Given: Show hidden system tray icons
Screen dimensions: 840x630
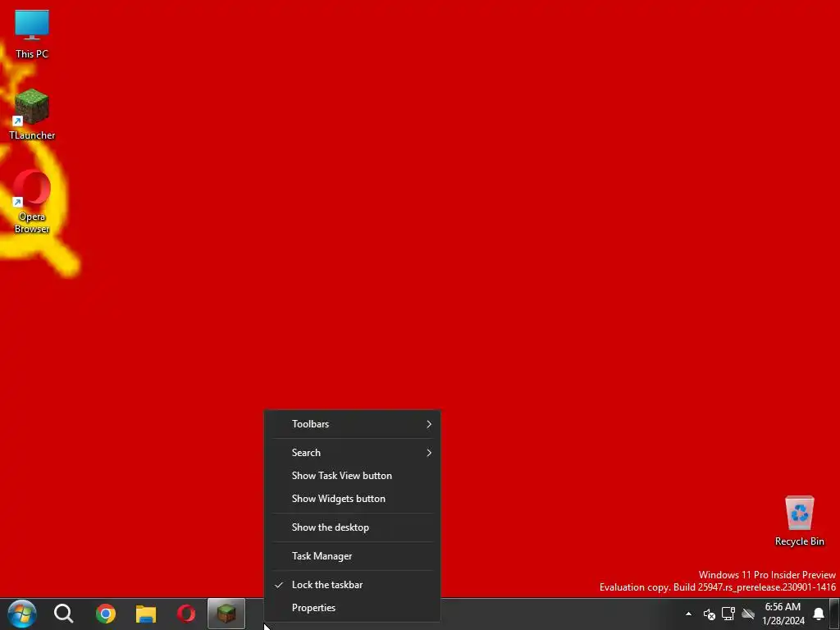Looking at the screenshot, I should pos(688,614).
